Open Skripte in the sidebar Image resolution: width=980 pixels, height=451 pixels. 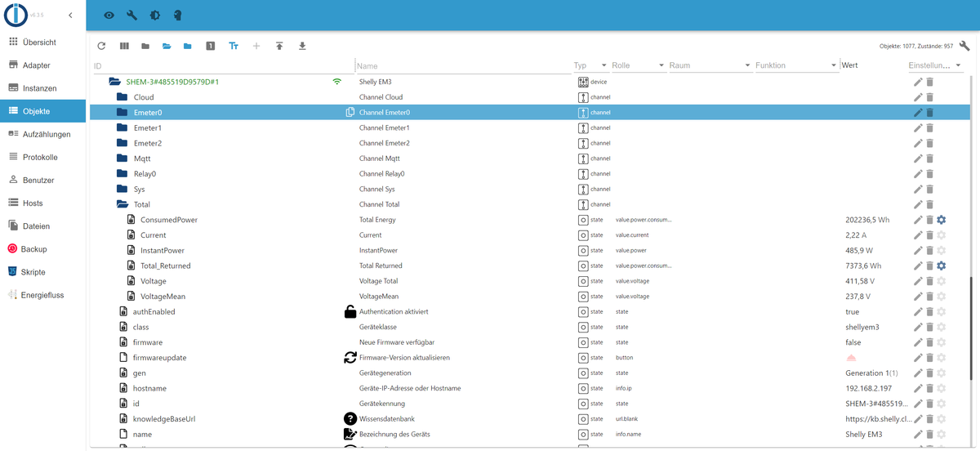pos(42,272)
